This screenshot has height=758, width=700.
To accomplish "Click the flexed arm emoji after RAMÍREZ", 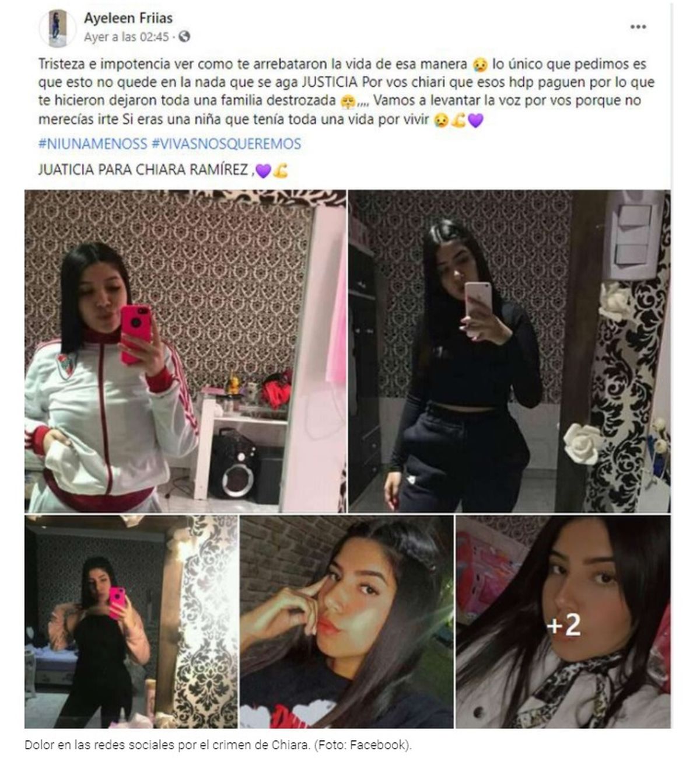I will [x=280, y=171].
